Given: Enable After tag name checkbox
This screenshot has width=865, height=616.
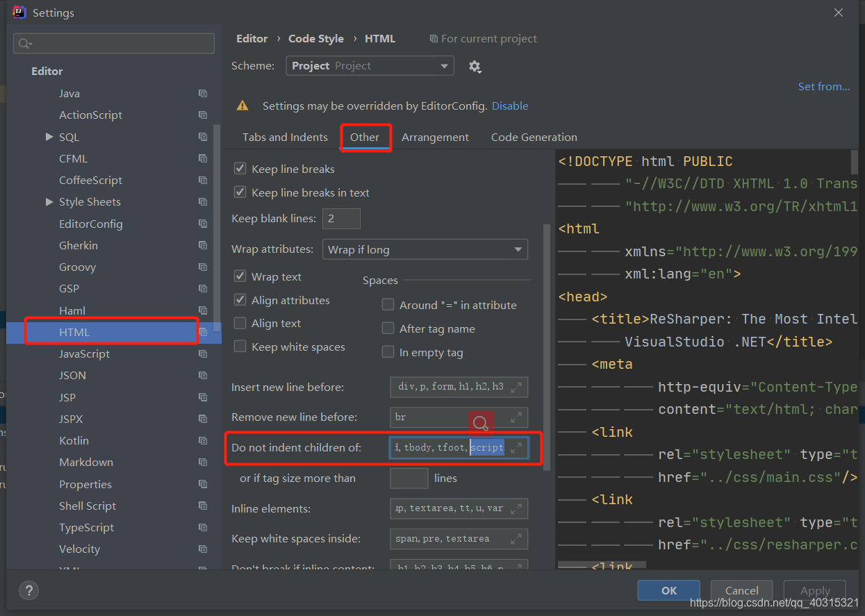Looking at the screenshot, I should click(388, 328).
